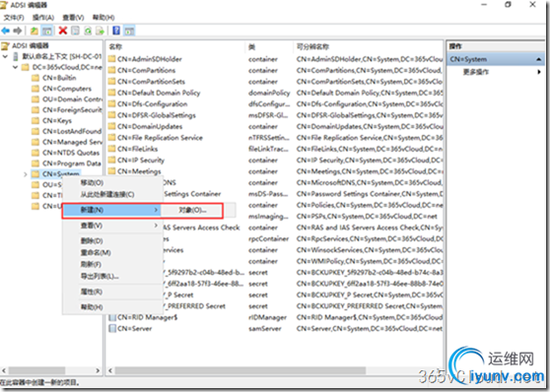Click the list pane horizontal scrollbar thumb
The image size is (550, 392).
(x=241, y=370)
